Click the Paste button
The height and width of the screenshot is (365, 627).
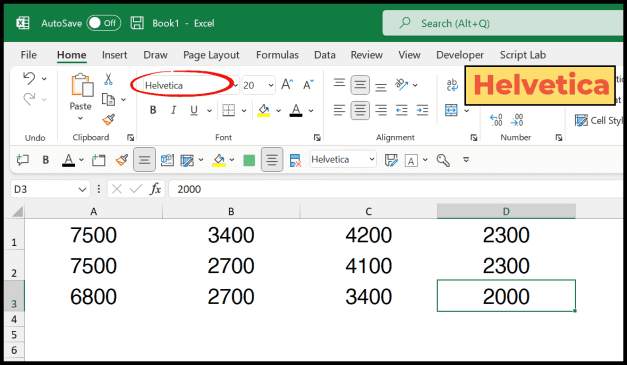[82, 91]
